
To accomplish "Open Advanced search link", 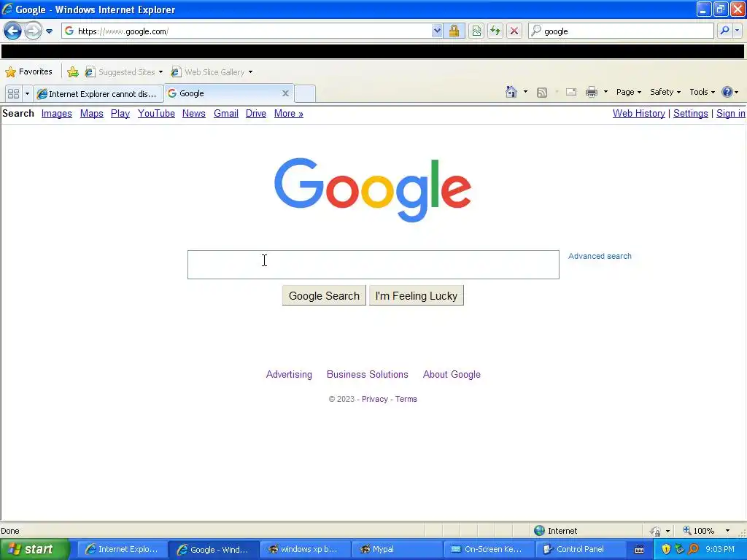I will [600, 256].
